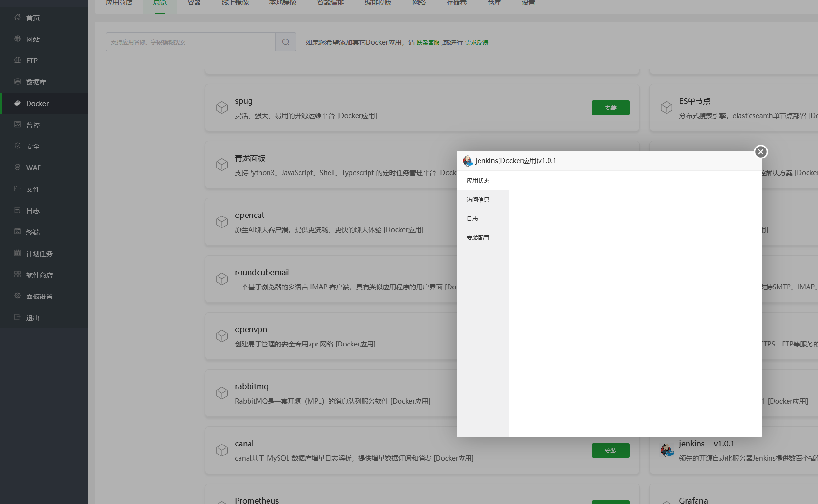The width and height of the screenshot is (818, 504).
Task: Click the jenkins logo in the app card
Action: click(x=667, y=450)
